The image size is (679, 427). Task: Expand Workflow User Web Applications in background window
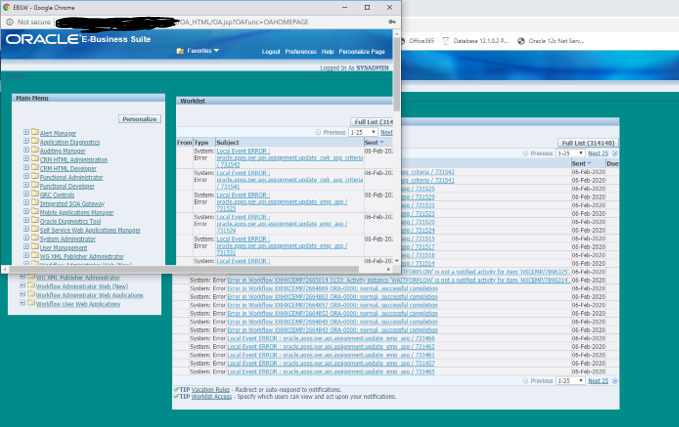tap(22, 303)
